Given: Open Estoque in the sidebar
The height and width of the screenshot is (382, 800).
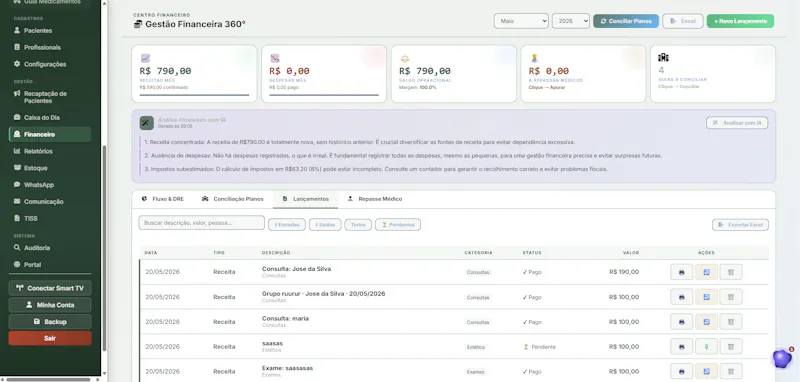Looking at the screenshot, I should click(49, 168).
